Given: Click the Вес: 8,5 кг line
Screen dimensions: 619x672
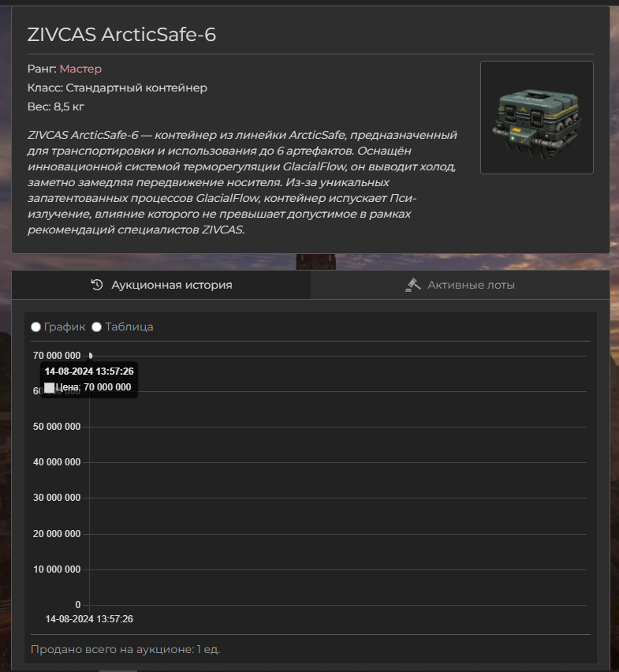Looking at the screenshot, I should [x=56, y=106].
